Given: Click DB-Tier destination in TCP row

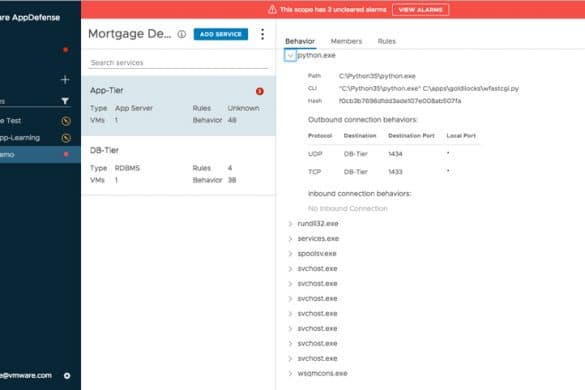Looking at the screenshot, I should pos(356,172).
